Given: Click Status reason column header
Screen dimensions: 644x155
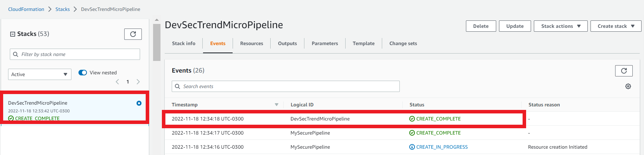Looking at the screenshot, I should tap(544, 105).
